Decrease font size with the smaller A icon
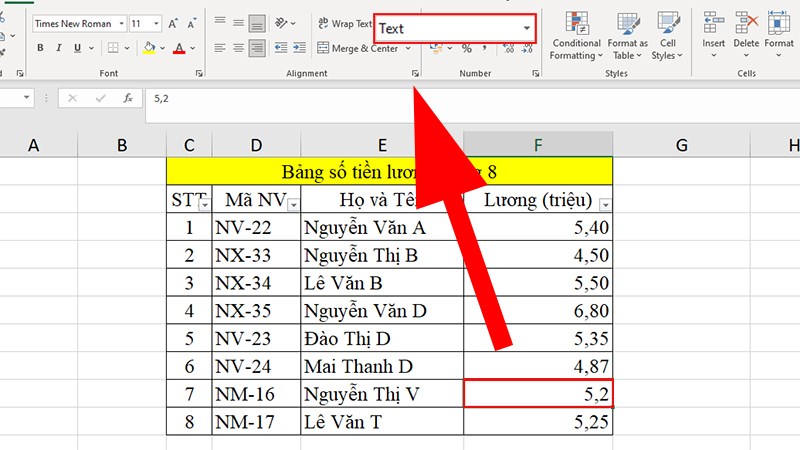This screenshot has height=450, width=800. point(191,23)
